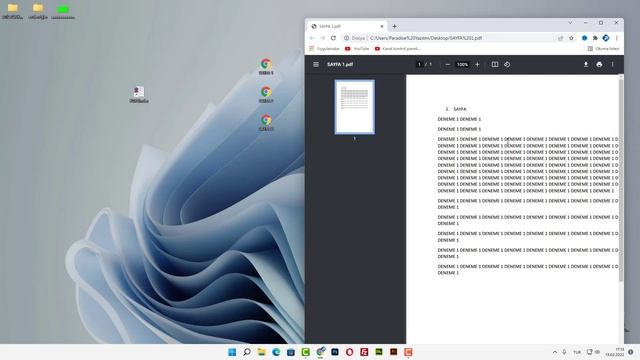Open Photoshop from the taskbar
The height and width of the screenshot is (360, 640).
(x=335, y=352)
